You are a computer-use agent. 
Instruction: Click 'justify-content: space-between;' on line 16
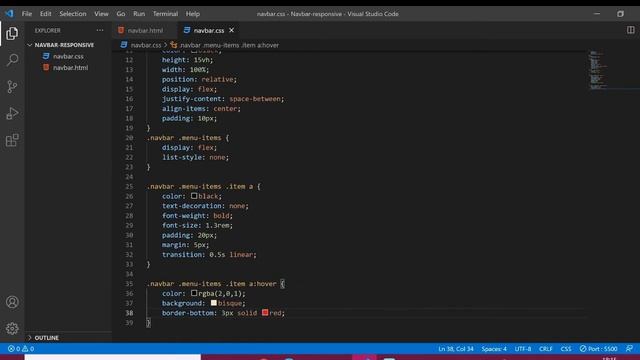coord(223,99)
